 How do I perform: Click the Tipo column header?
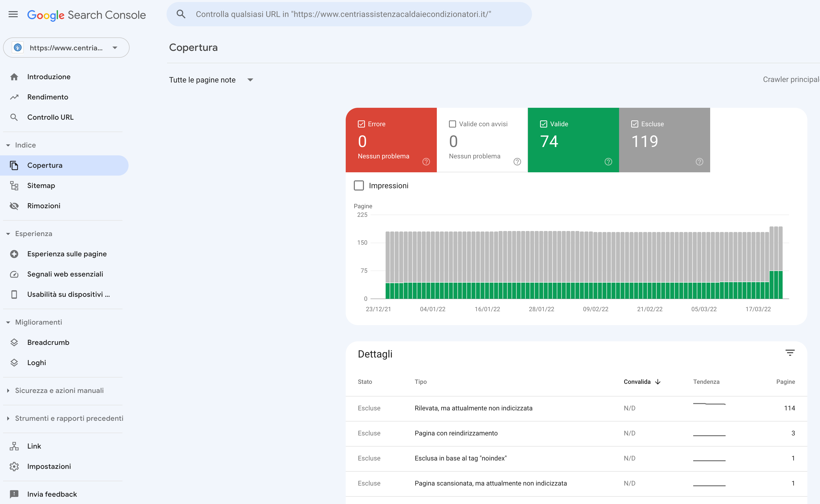point(420,382)
